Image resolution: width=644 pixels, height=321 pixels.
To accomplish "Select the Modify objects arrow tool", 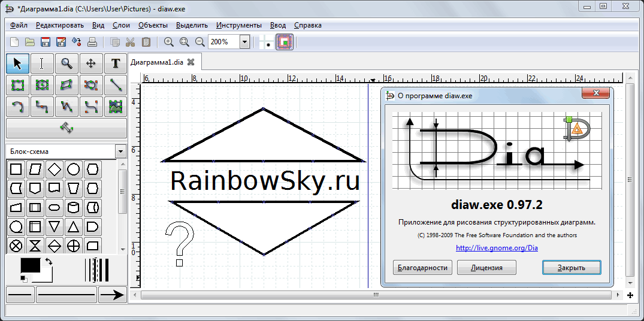I will coord(17,63).
